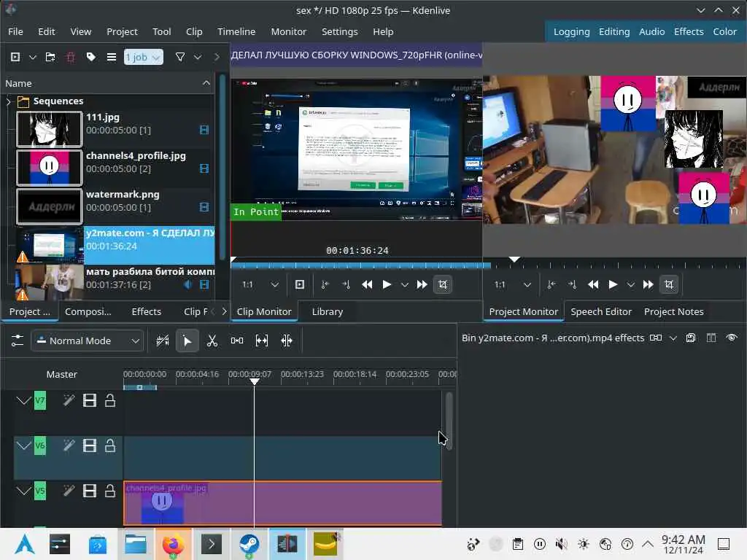Screen dimensions: 747x560
Task: Click the timeline zoom bar handle
Action: (139, 388)
